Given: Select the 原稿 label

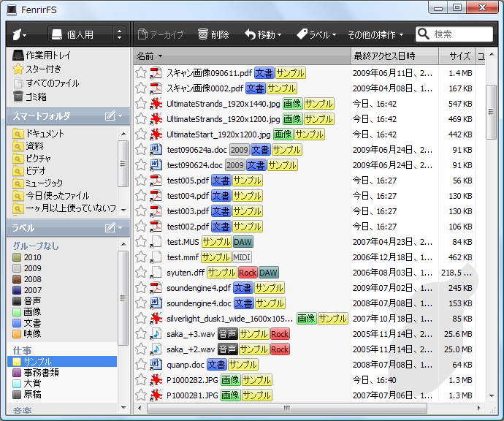Looking at the screenshot, I should [x=27, y=395].
